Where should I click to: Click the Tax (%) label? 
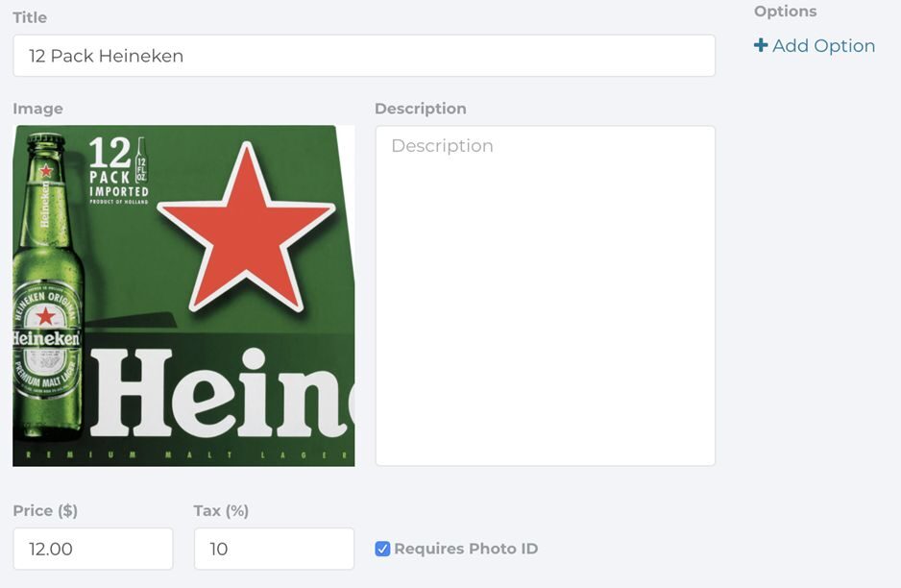(219, 510)
